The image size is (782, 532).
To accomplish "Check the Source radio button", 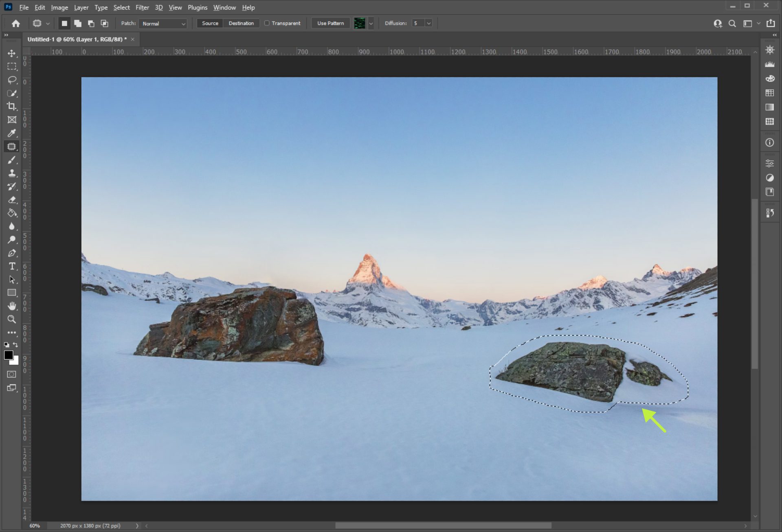I will [209, 22].
